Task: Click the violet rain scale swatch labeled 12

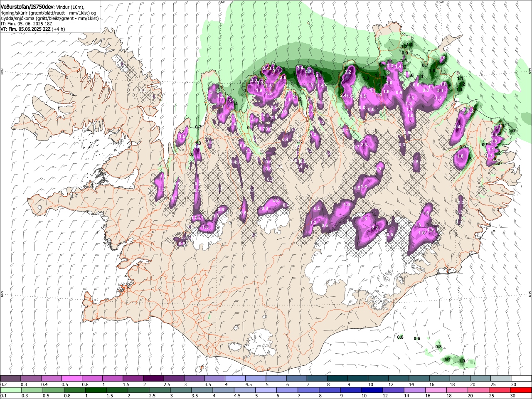Action: [x=394, y=390]
